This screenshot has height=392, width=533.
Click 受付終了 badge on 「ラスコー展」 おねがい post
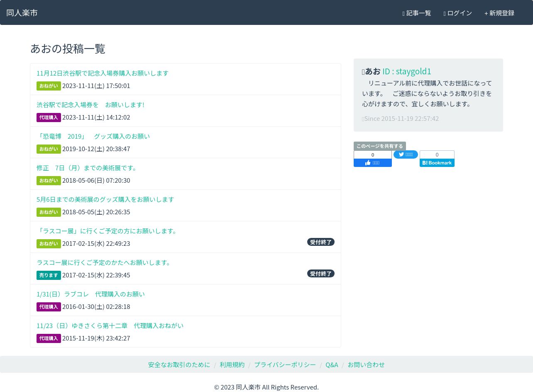320,242
